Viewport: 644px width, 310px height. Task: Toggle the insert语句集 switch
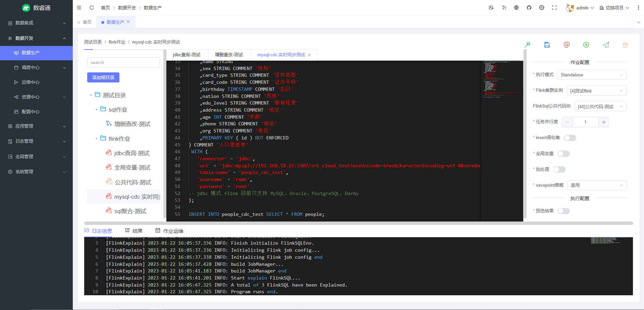tap(570, 138)
